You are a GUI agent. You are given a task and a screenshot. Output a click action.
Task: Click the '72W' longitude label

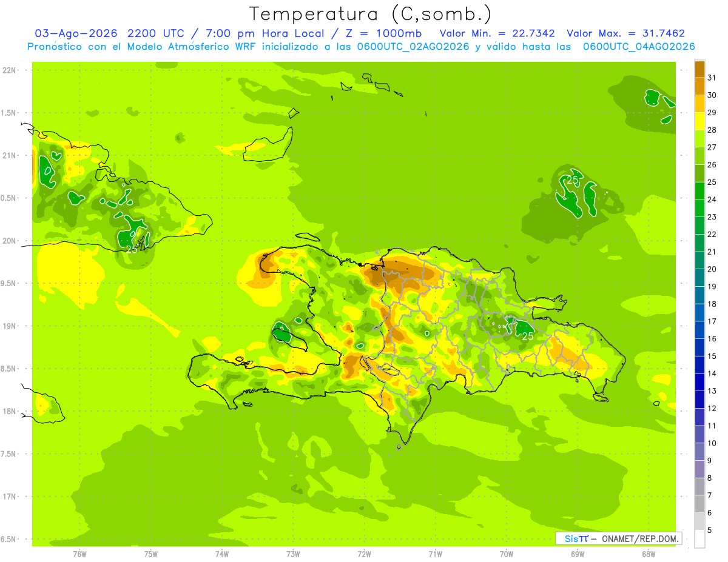[364, 554]
